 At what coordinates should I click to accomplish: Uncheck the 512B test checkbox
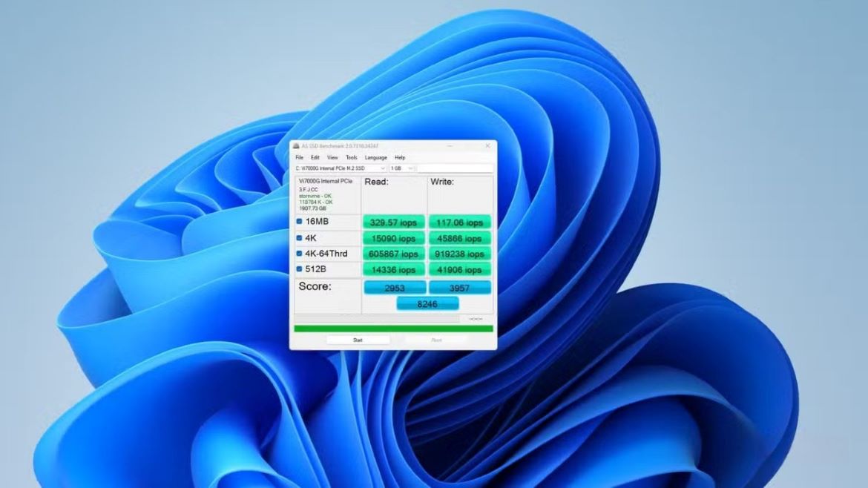click(x=300, y=269)
